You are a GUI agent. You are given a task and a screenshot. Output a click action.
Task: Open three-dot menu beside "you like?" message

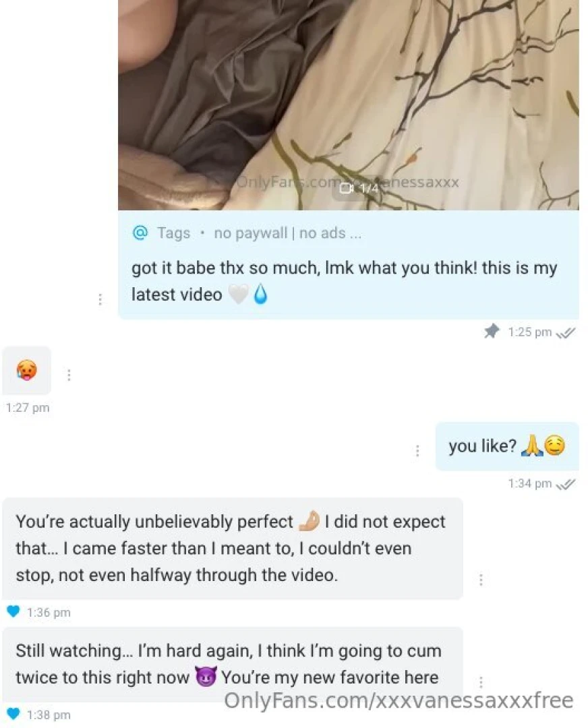[417, 450]
